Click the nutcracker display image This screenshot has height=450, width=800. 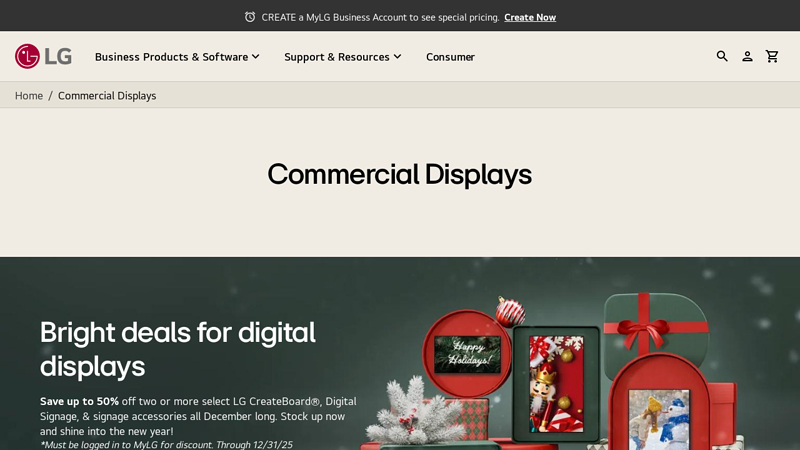pyautogui.click(x=556, y=384)
